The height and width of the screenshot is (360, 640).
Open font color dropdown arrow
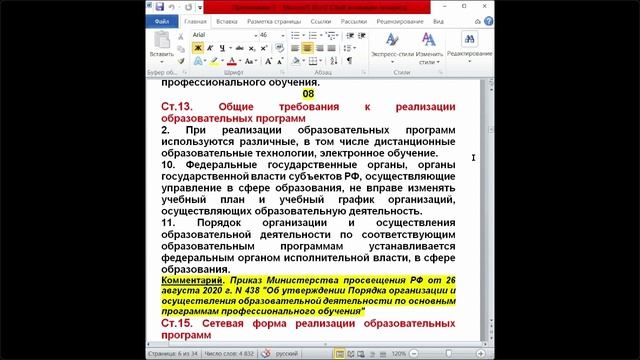(x=240, y=61)
